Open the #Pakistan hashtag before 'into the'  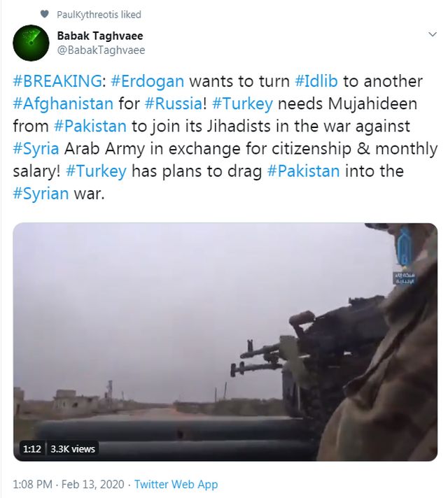303,171
